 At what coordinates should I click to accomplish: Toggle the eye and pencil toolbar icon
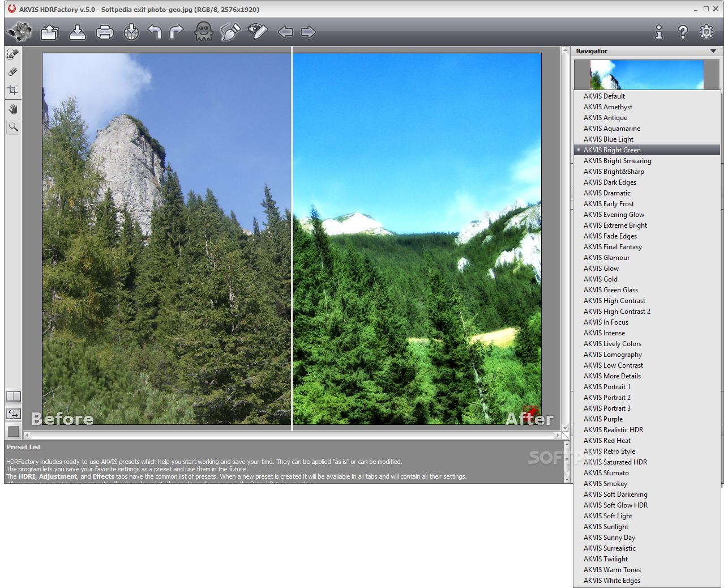pyautogui.click(x=258, y=32)
